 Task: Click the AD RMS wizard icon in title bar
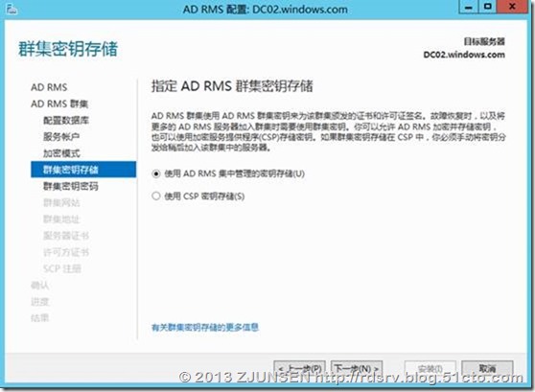tap(12, 10)
